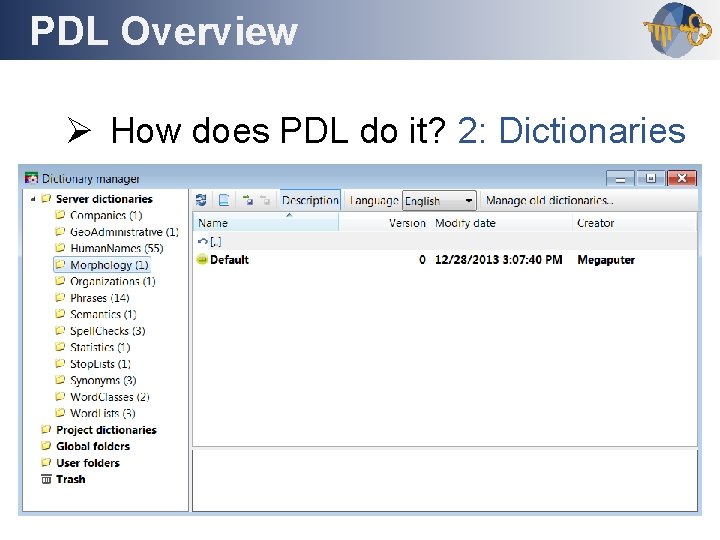720x540 pixels.
Task: Select Server dictionaries root folder
Action: coord(104,199)
